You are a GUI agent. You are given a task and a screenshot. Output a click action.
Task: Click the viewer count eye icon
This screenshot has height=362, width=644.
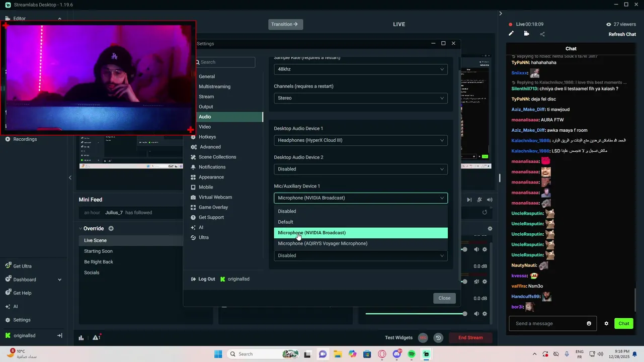[609, 24]
